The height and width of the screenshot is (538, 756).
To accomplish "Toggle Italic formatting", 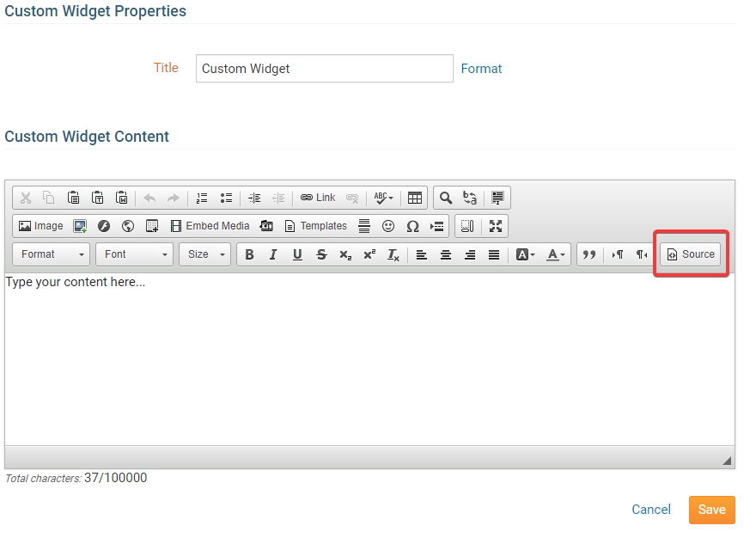I will pos(273,254).
